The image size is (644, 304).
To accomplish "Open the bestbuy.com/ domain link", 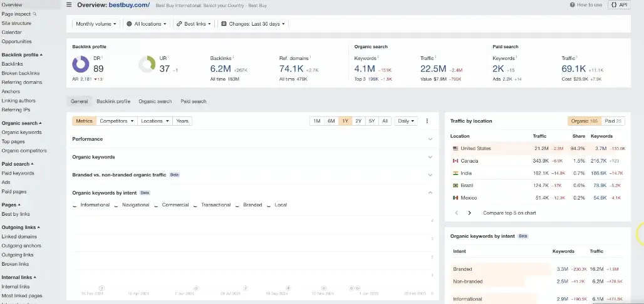I will pyautogui.click(x=129, y=5).
